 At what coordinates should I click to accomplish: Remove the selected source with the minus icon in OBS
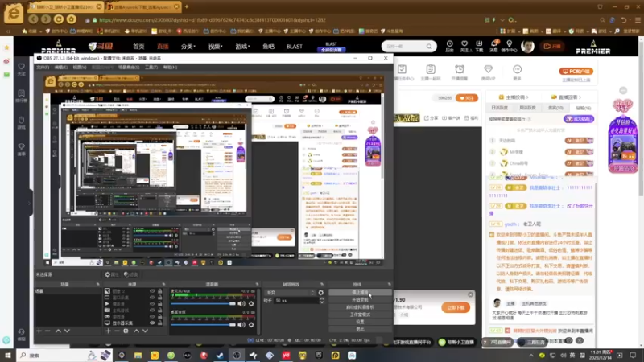(x=117, y=331)
